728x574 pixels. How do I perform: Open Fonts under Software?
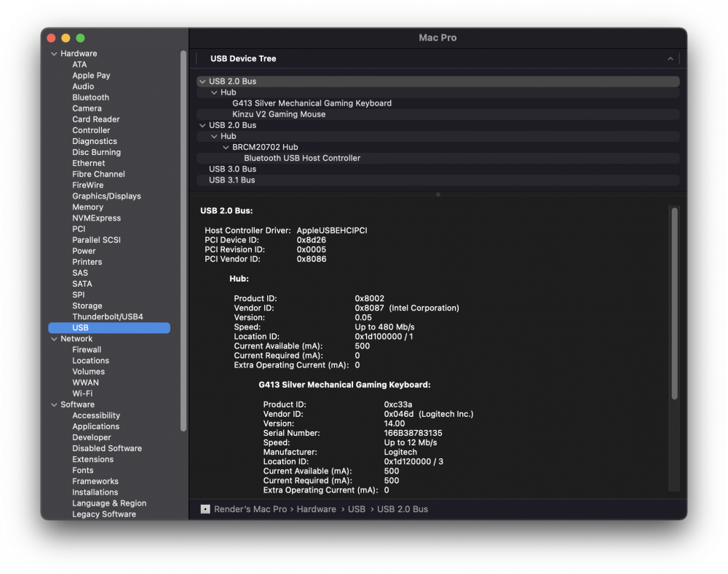(x=83, y=471)
